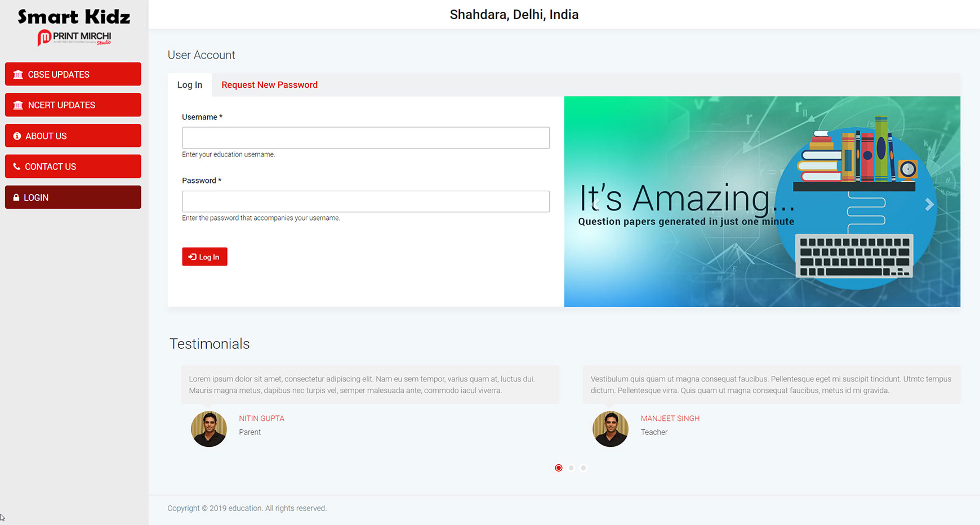Image resolution: width=980 pixels, height=525 pixels.
Task: Click into the Password field
Action: tap(366, 201)
